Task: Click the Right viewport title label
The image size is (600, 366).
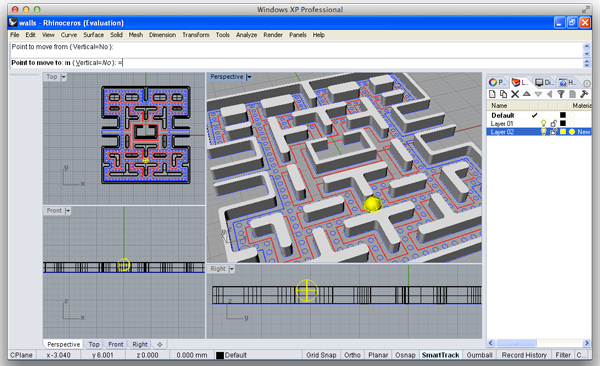Action: (x=218, y=269)
